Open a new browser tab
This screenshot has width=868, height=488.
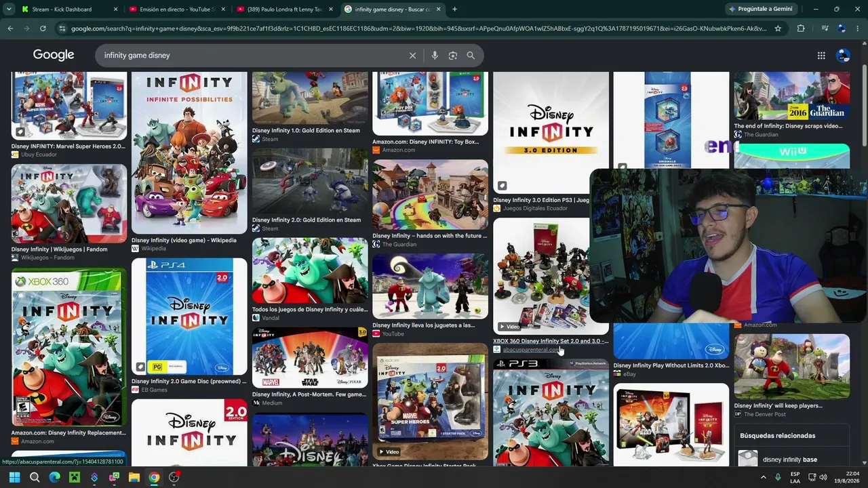(454, 9)
